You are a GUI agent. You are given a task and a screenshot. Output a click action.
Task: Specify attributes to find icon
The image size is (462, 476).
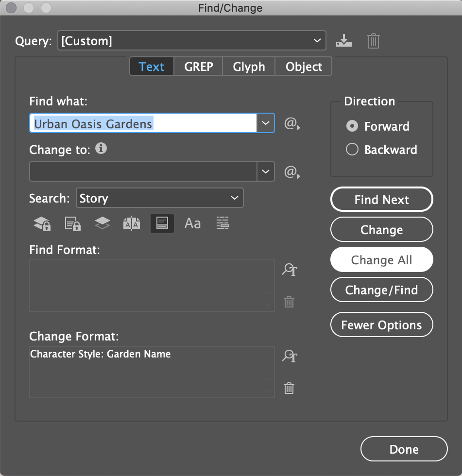click(290, 269)
